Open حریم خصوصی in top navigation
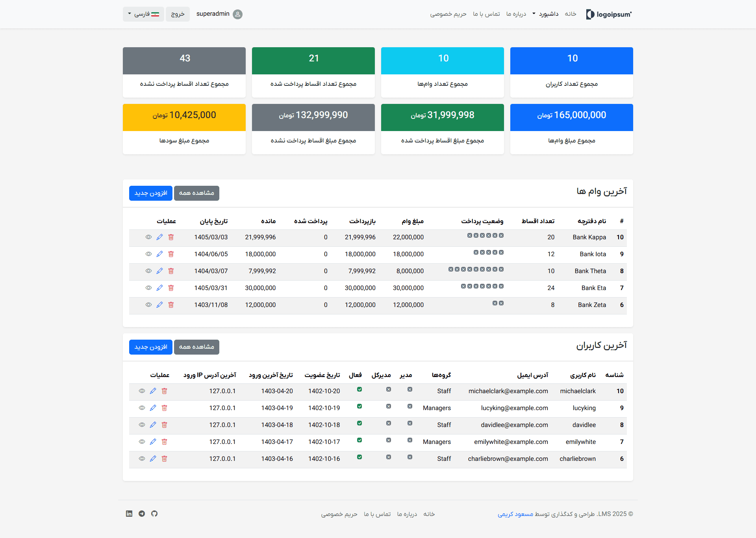 click(448, 14)
